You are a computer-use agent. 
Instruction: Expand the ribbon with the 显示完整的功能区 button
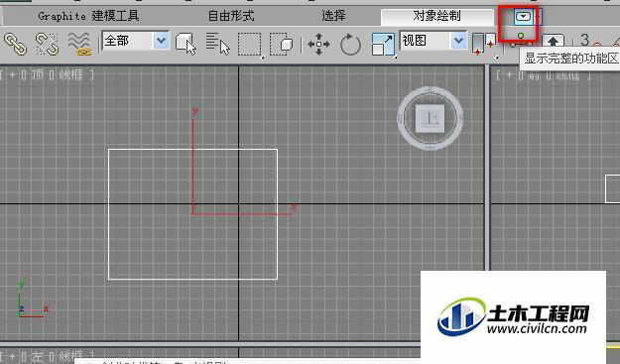523,17
